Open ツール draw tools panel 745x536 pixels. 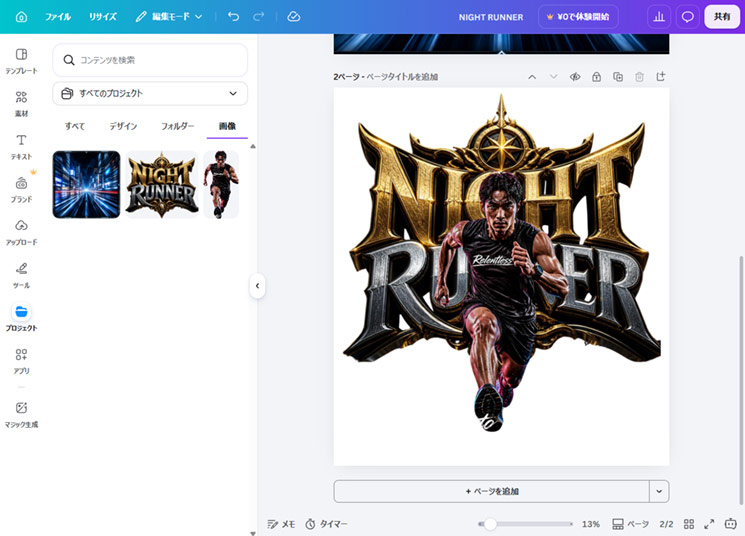[21, 276]
